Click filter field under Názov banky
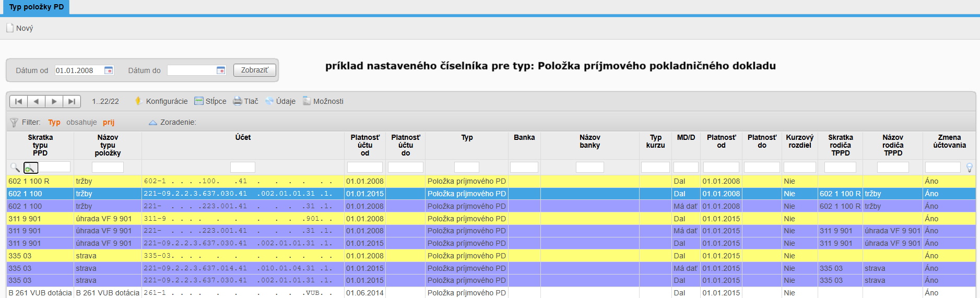 (590, 167)
